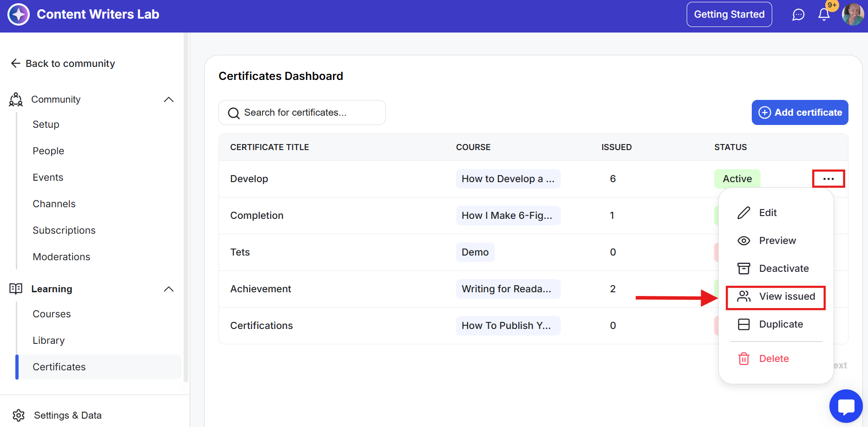The height and width of the screenshot is (427, 868).
Task: Collapse the Learning section chevron
Action: pos(169,289)
